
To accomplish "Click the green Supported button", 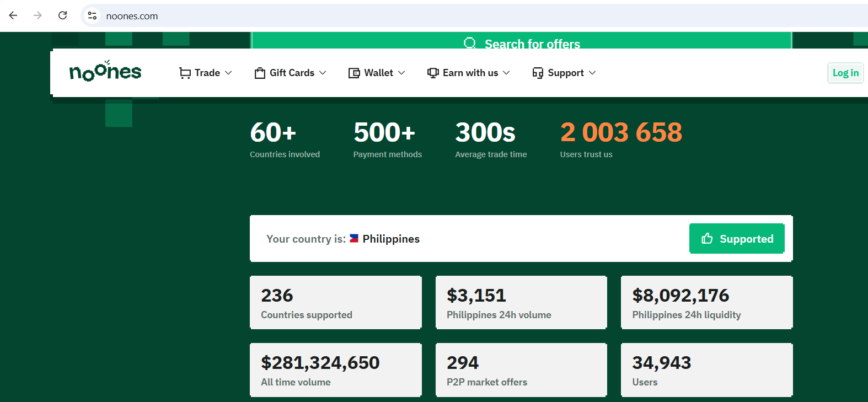I will tap(737, 238).
